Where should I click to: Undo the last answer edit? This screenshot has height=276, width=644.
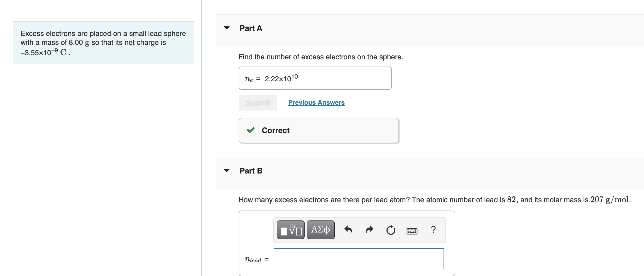348,230
